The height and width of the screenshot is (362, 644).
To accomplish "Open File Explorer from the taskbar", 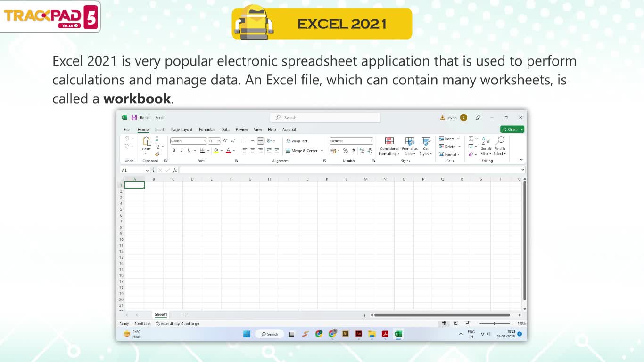I will 372,334.
